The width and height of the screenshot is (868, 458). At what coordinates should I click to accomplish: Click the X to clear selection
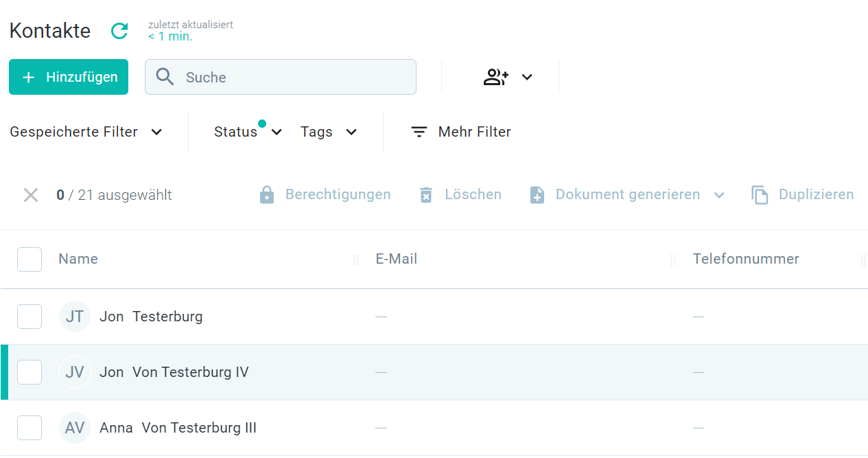pos(31,195)
